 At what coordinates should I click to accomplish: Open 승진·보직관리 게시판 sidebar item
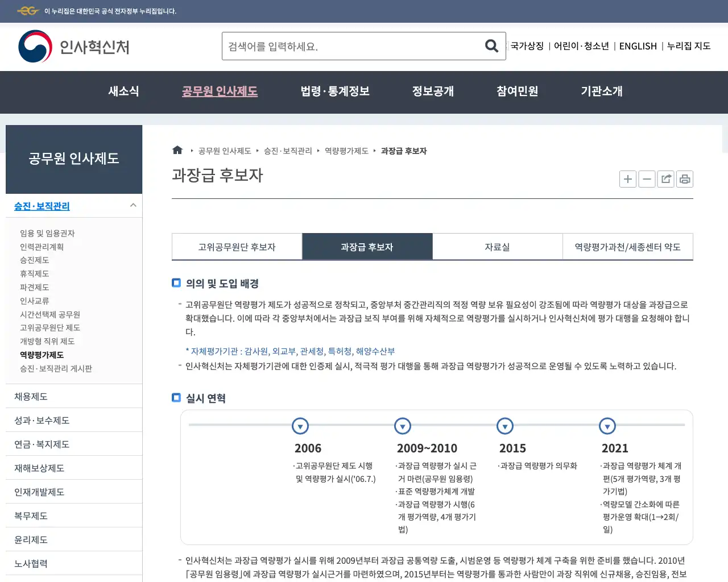coord(56,368)
